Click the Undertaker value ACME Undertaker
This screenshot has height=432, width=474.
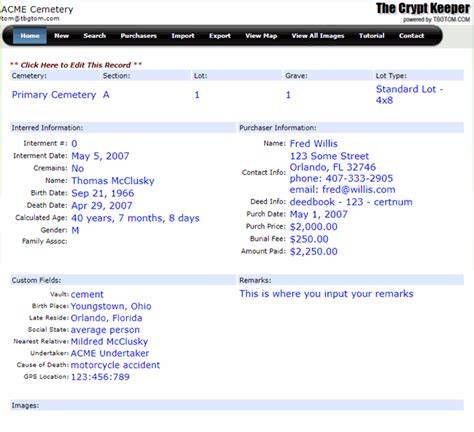[x=110, y=353]
